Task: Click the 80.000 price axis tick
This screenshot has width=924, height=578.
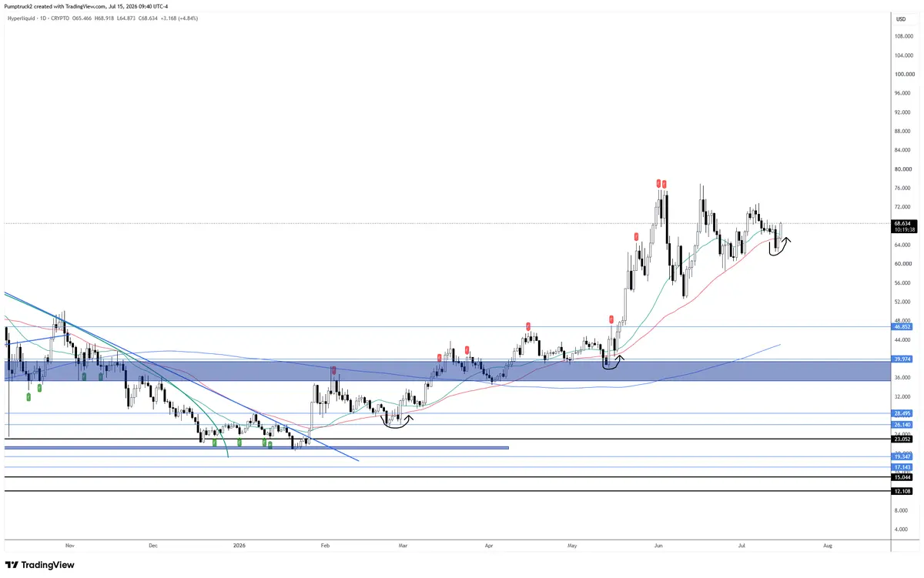Action: 903,169
